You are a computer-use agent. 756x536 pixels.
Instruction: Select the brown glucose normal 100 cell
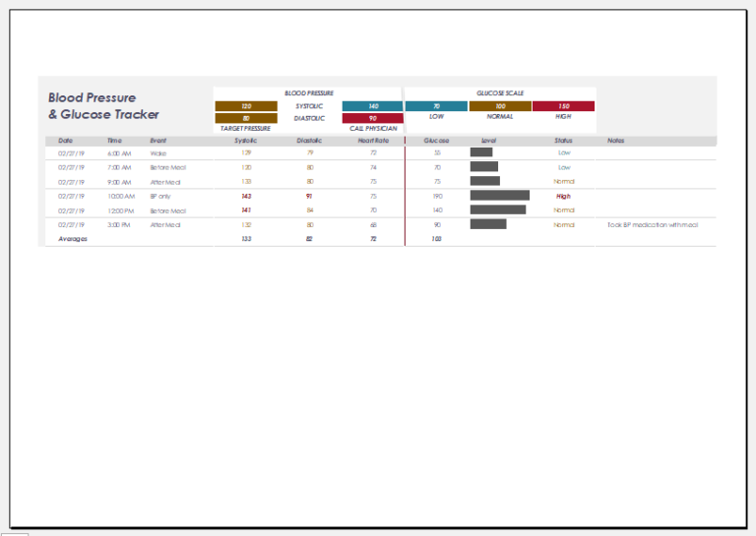click(500, 106)
